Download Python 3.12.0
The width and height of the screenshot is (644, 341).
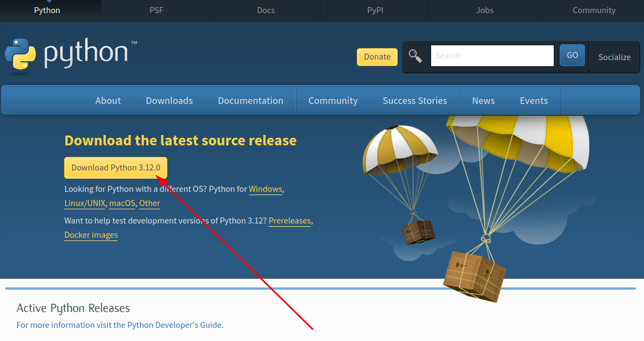click(115, 168)
